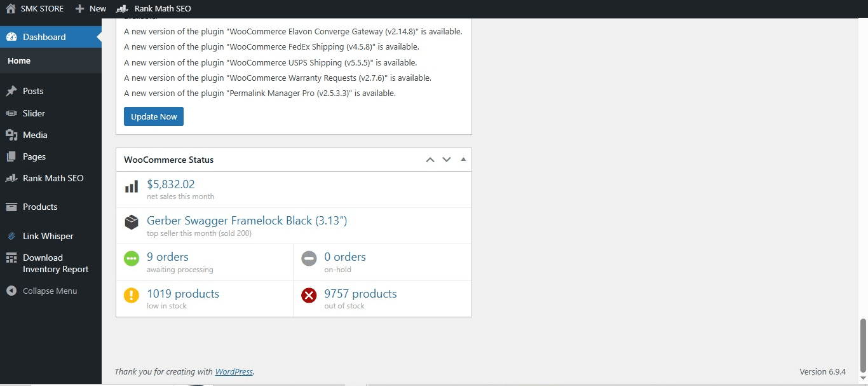Click the Download Inventory Report grid icon

pyautogui.click(x=11, y=258)
